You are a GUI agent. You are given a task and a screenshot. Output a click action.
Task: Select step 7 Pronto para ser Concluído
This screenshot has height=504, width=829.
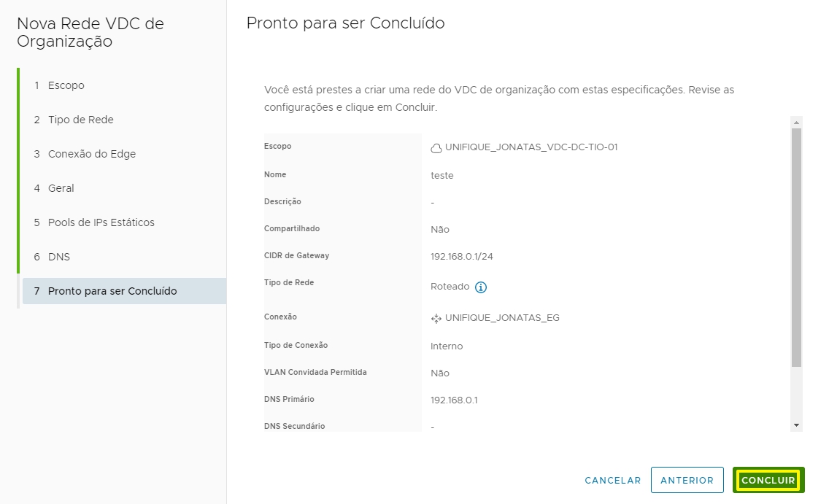[x=124, y=291]
